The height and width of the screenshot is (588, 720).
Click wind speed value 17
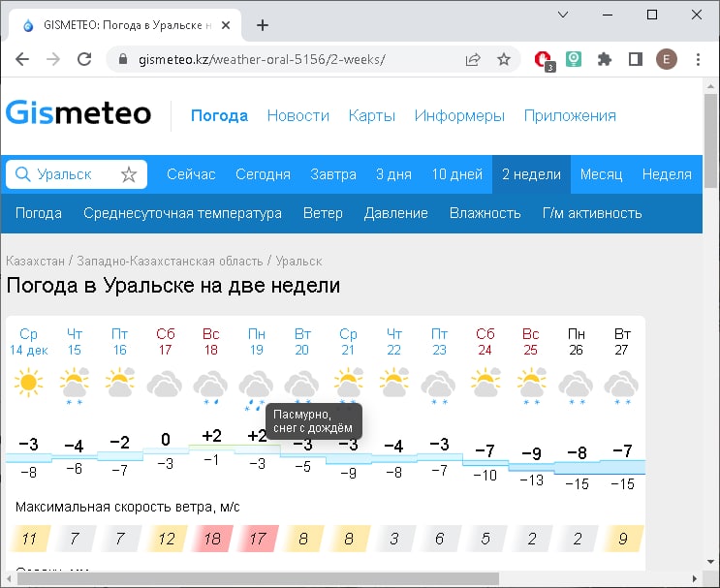tap(258, 539)
